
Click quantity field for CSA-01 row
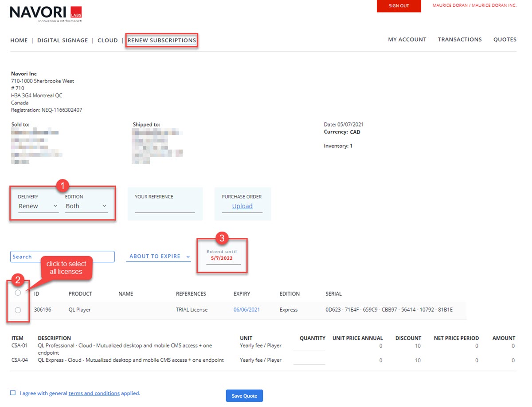coord(309,346)
